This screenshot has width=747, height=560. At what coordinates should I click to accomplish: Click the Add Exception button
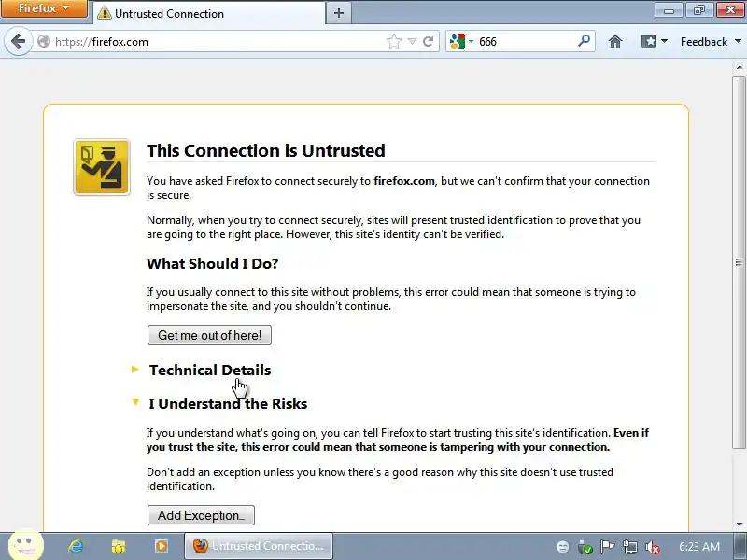(x=201, y=515)
